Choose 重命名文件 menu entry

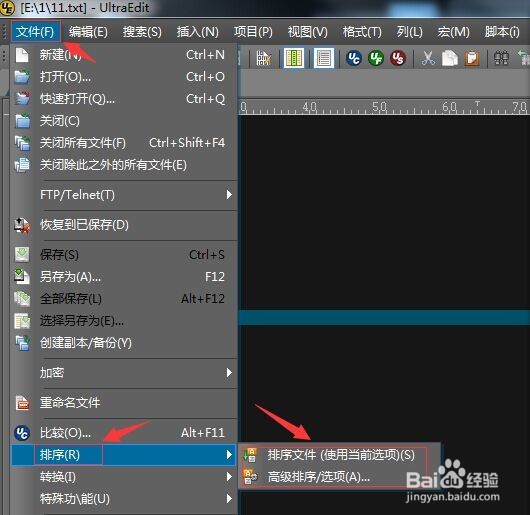(124, 402)
